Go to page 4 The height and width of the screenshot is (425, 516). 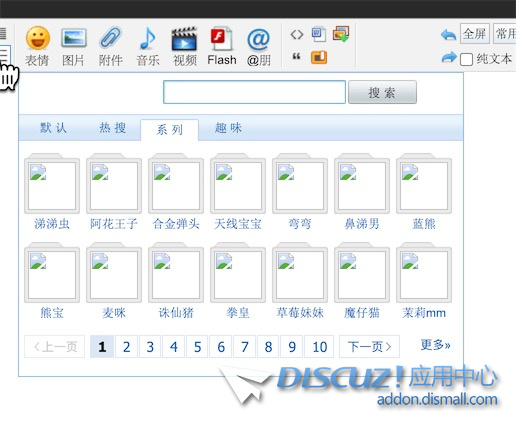pyautogui.click(x=173, y=347)
